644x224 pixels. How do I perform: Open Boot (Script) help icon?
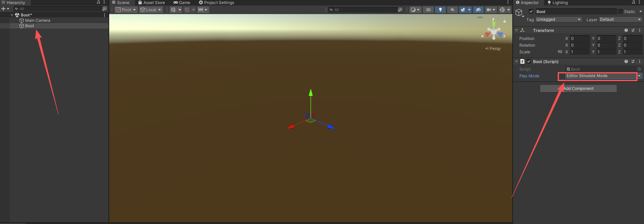coord(626,61)
